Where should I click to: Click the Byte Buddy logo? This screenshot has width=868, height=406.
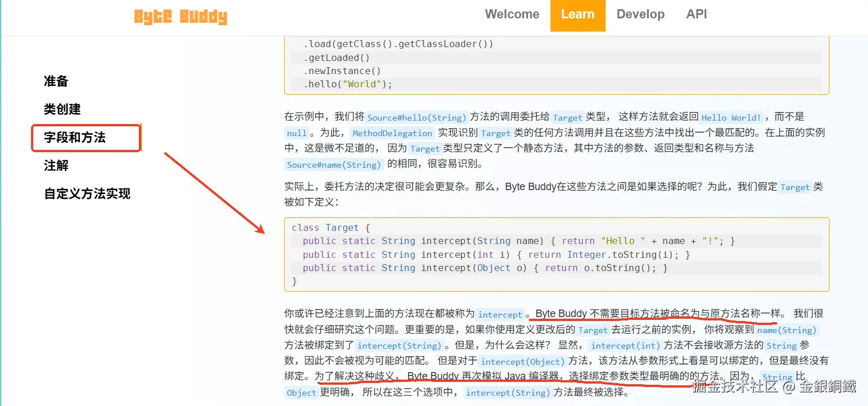tap(180, 16)
